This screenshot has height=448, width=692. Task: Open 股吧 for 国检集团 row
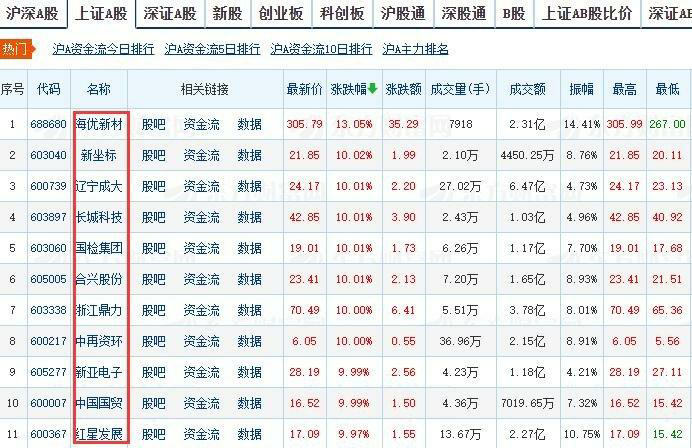(x=154, y=248)
